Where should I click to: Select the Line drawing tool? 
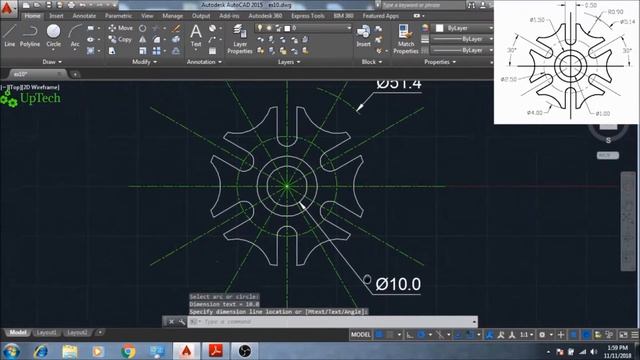[x=9, y=35]
